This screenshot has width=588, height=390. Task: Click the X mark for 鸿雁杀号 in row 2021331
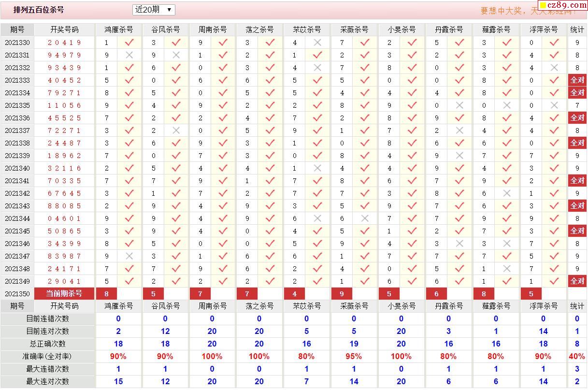point(129,55)
